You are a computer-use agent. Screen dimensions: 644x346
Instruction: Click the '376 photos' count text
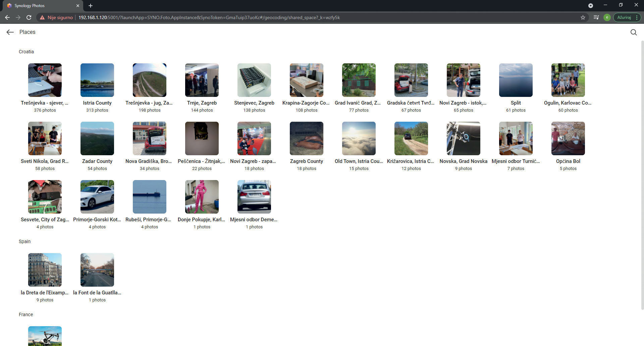(45, 110)
